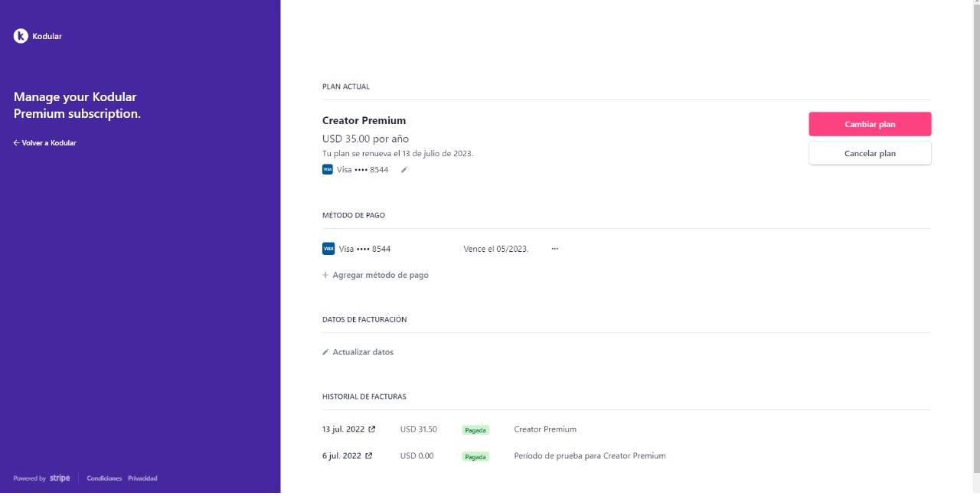Open external link icon for 6 jul. 2022 invoice
The width and height of the screenshot is (980, 496).
369,456
